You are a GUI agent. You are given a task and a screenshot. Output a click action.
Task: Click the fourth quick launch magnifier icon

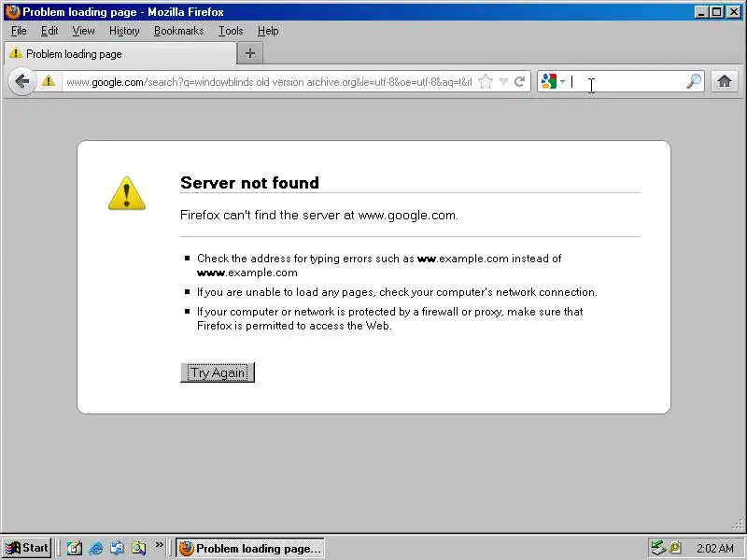coord(138,548)
